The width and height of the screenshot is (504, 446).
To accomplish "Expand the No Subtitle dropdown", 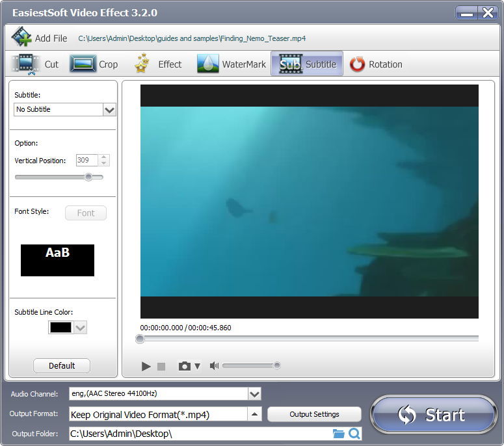I will (x=109, y=110).
